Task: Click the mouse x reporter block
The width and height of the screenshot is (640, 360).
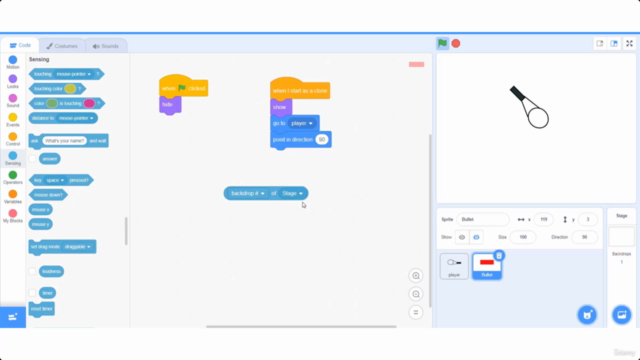Action: pyautogui.click(x=40, y=210)
